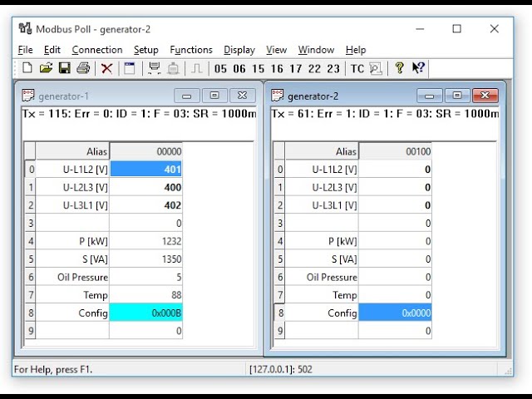
Task: Click the 0x0000 Config cell in generator-2
Action: [x=395, y=313]
